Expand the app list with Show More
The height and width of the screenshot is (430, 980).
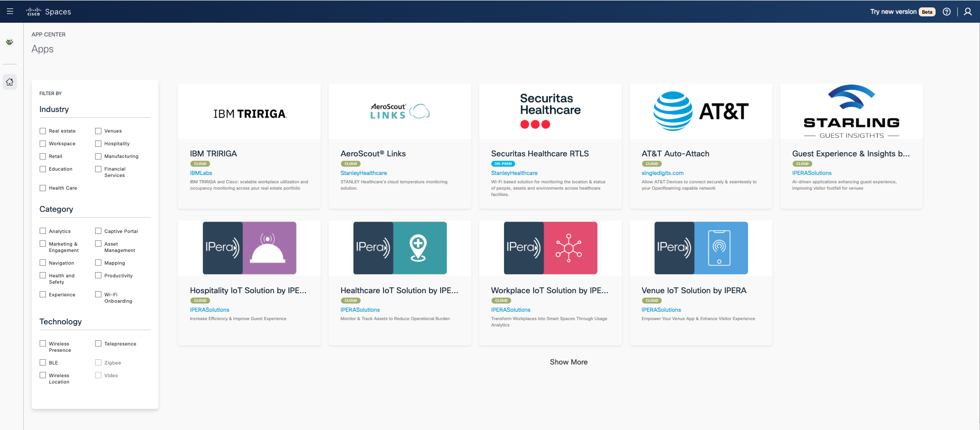pyautogui.click(x=568, y=362)
